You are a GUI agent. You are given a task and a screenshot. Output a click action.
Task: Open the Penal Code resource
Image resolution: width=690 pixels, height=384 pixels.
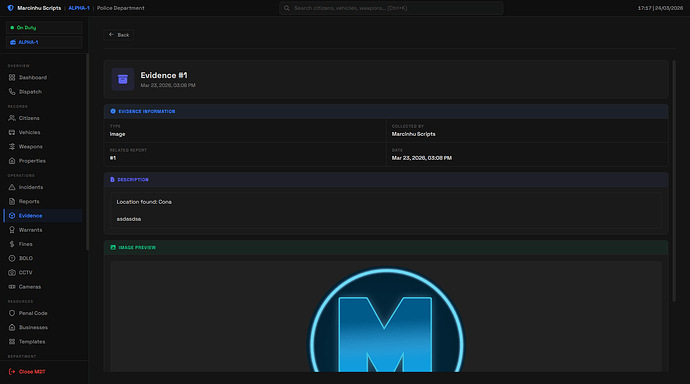pos(43,313)
